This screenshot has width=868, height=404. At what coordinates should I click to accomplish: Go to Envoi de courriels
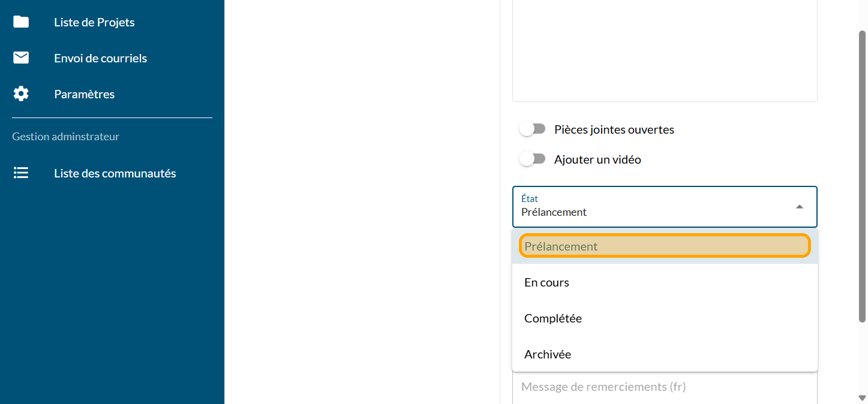point(100,58)
